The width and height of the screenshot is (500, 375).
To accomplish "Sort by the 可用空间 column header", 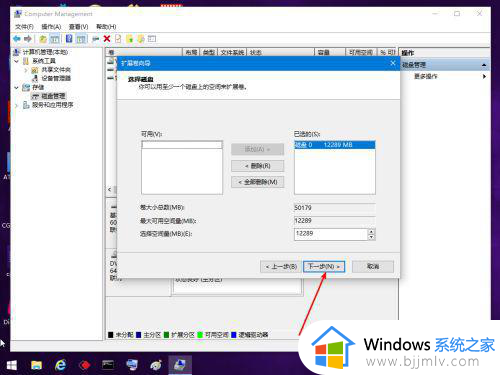I will [x=361, y=52].
